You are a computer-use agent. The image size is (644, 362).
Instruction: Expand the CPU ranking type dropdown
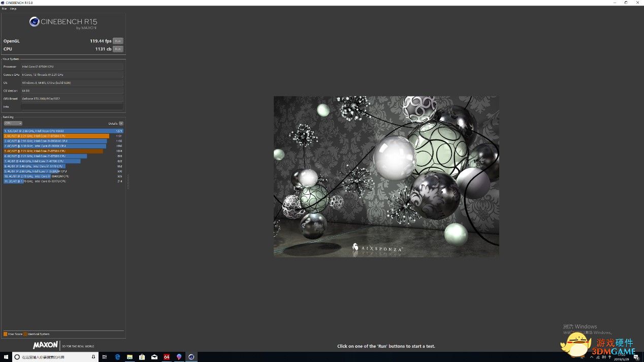coord(13,123)
